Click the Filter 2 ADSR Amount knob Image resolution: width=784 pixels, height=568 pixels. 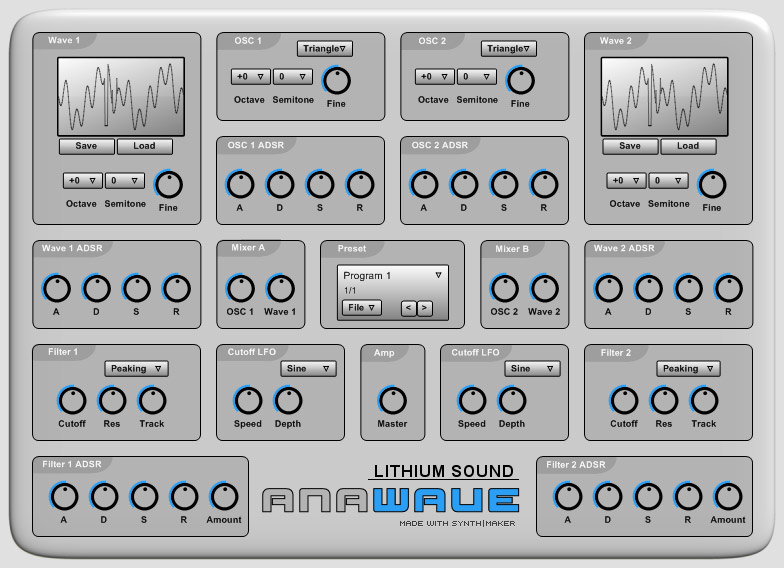pos(728,497)
